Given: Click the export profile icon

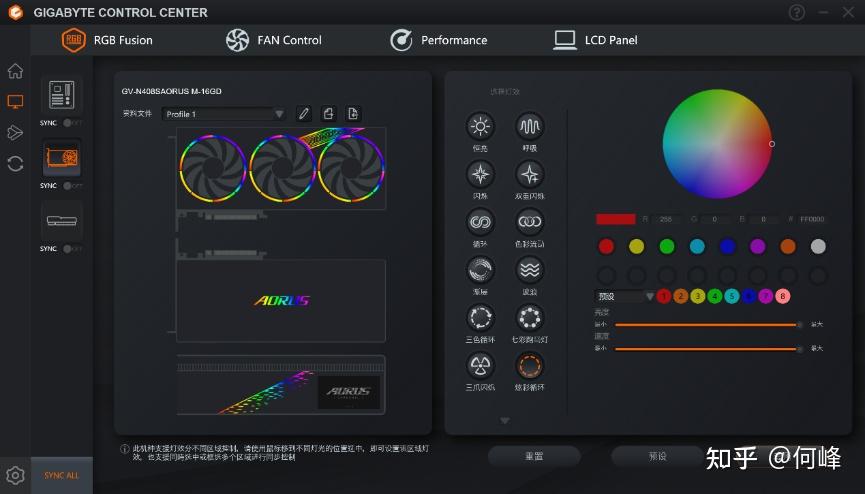Looking at the screenshot, I should pos(328,114).
